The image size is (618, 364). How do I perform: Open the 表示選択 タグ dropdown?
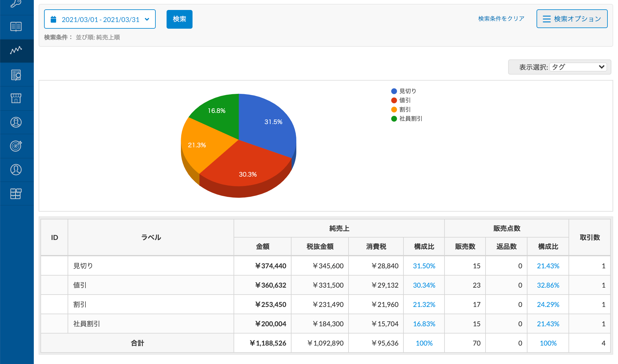pyautogui.click(x=578, y=67)
